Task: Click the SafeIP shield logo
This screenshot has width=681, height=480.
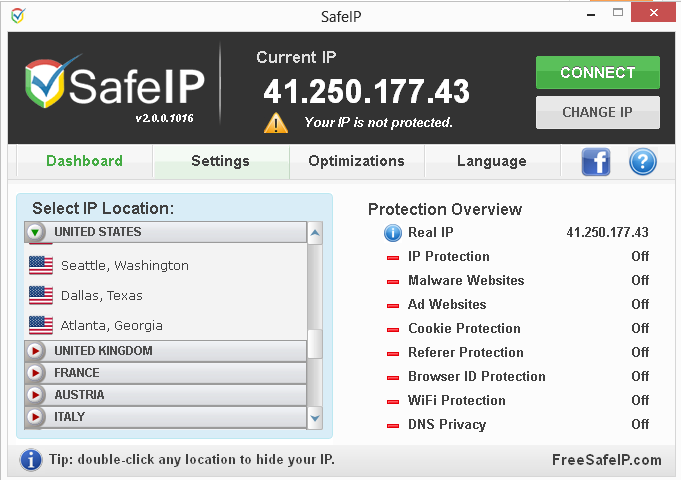Action: pyautogui.click(x=45, y=83)
